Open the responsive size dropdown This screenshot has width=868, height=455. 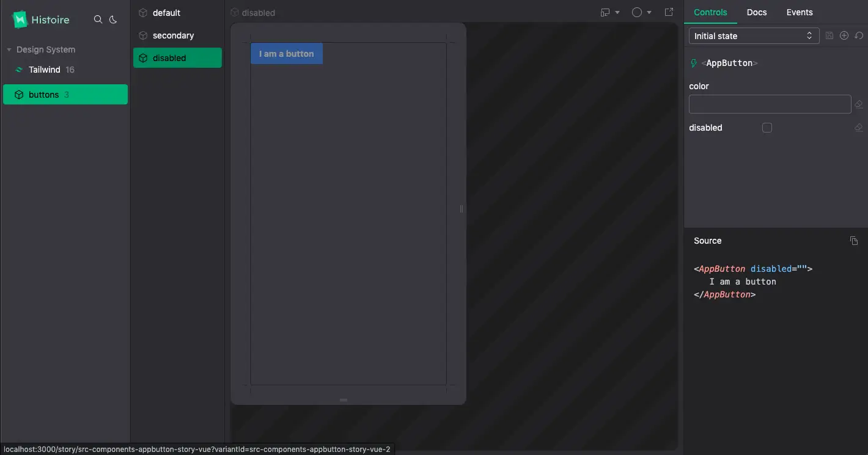coord(610,12)
